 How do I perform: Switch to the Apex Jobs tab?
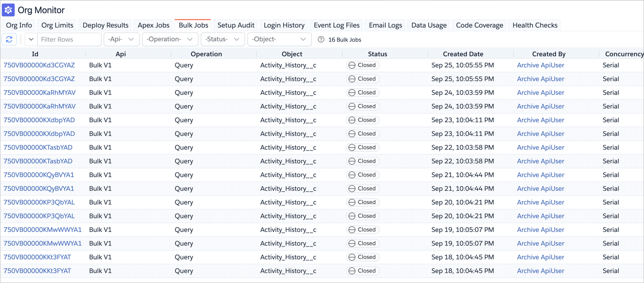click(153, 25)
